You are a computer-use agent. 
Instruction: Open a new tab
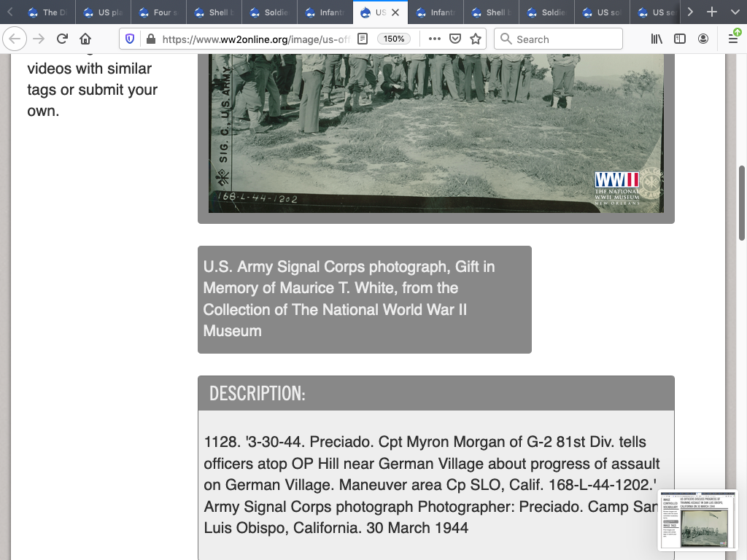point(712,12)
